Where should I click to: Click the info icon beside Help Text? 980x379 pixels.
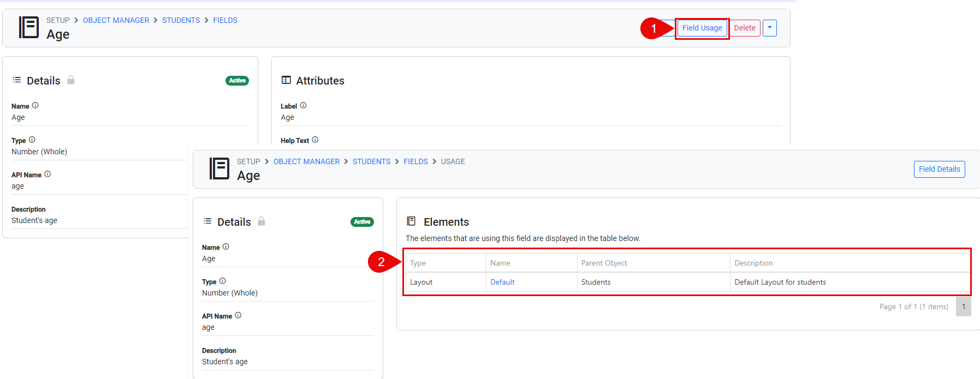(315, 140)
